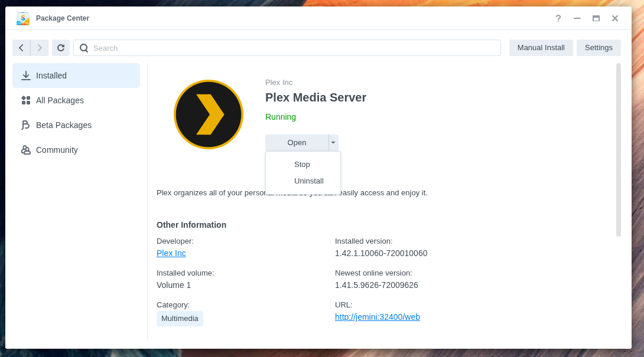The width and height of the screenshot is (644, 357).
Task: Follow the Plex Inc developer link
Action: (x=171, y=253)
